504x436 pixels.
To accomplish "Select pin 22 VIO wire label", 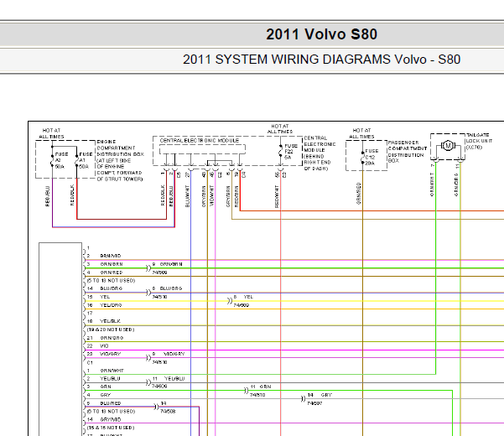I will 104,346.
